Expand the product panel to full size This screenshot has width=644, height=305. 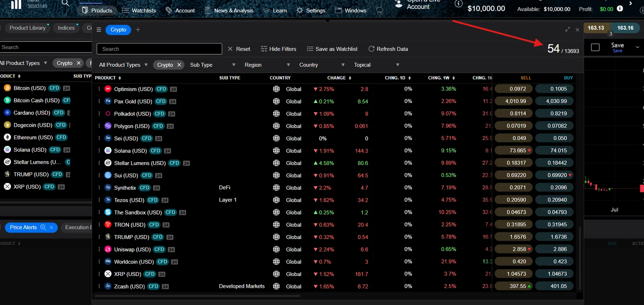tap(568, 29)
